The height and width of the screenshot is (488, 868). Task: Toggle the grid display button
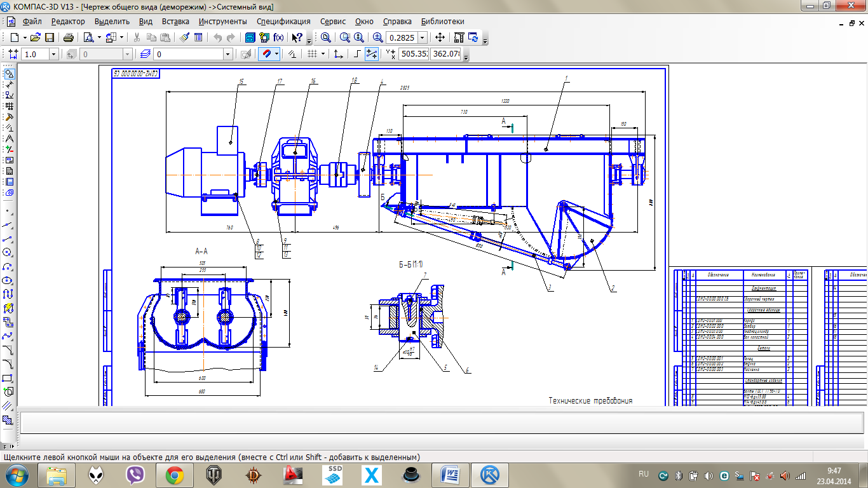[x=312, y=55]
